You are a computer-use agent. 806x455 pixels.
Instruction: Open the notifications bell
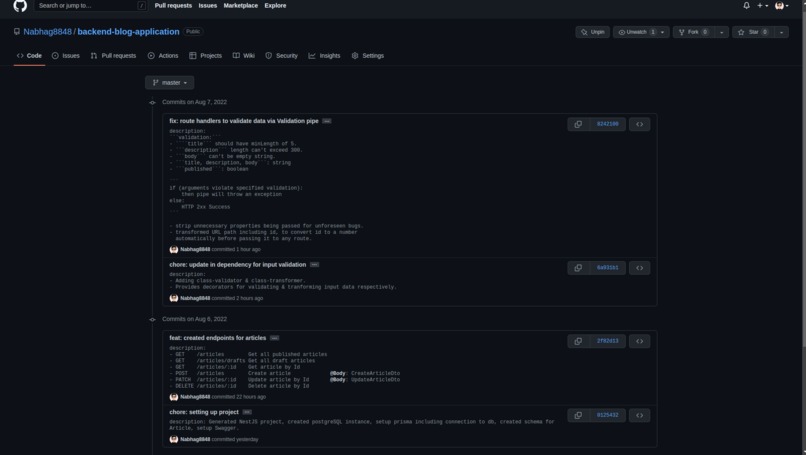(746, 6)
